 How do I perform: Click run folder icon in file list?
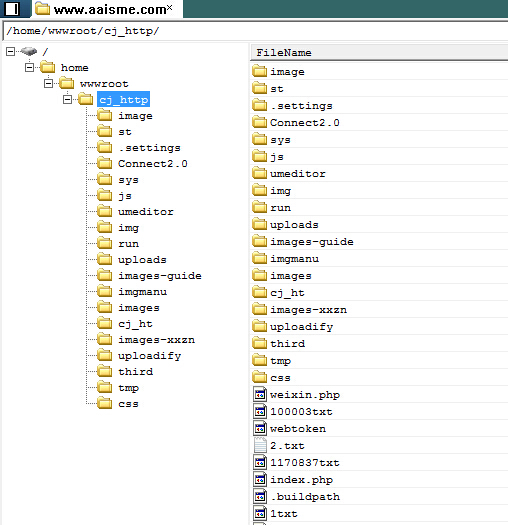[260, 207]
